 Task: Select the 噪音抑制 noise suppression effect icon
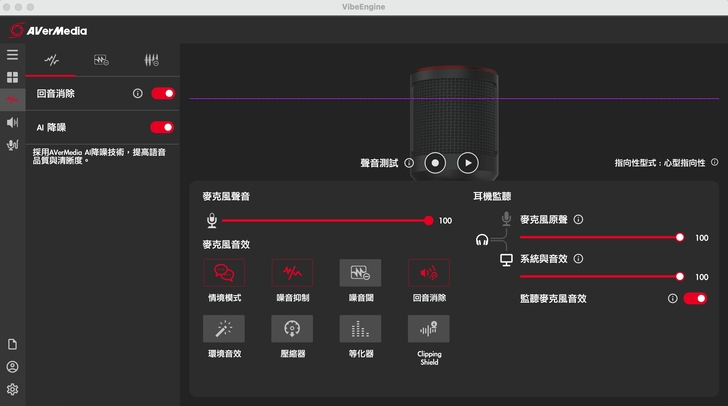292,273
